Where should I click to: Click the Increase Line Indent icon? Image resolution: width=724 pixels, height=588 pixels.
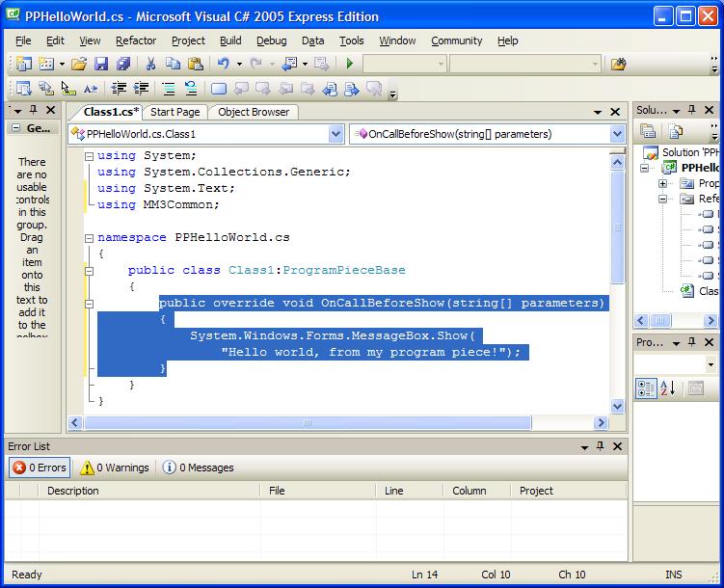coord(141,88)
